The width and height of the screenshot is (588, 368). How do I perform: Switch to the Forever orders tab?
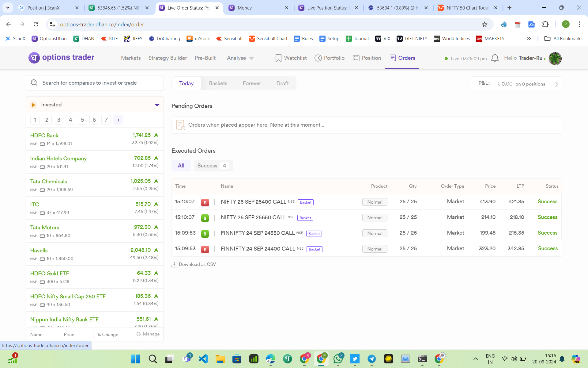[252, 83]
